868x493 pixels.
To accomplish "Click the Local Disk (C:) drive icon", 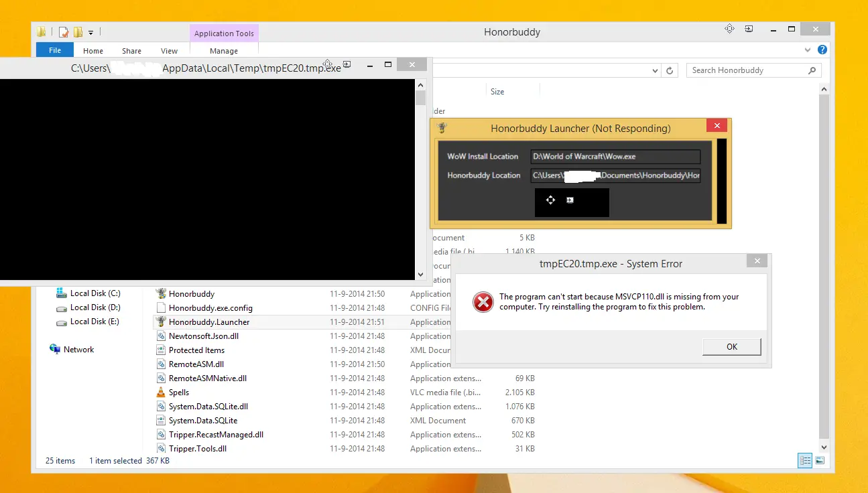I will (61, 293).
